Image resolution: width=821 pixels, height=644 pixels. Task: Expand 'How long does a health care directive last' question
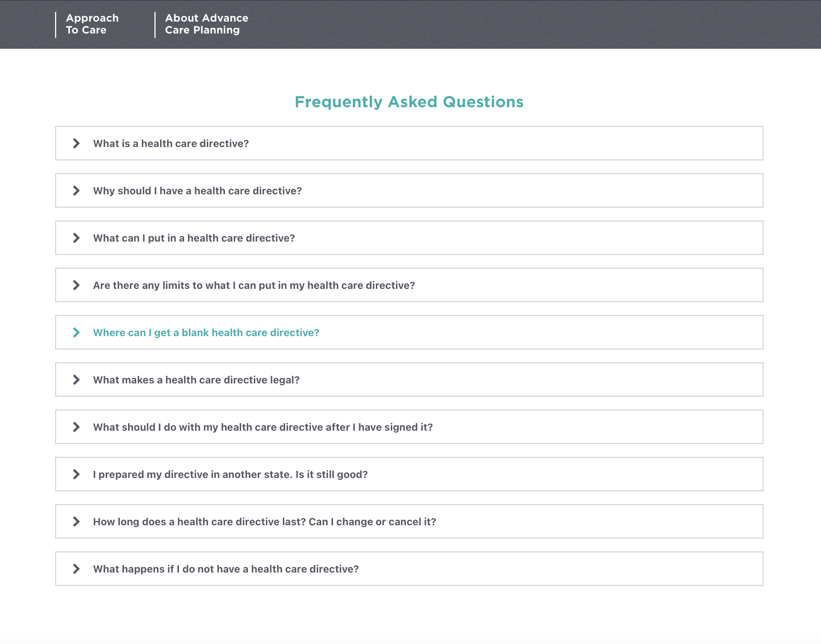coord(264,522)
